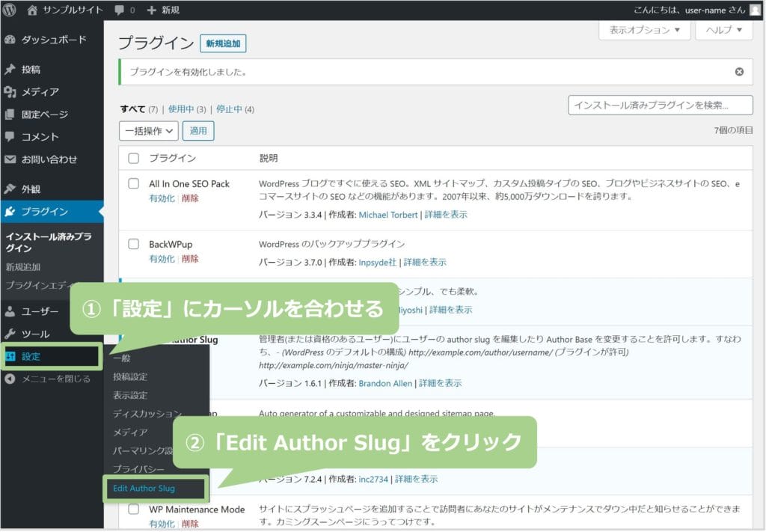
Task: Click the WordPress logo icon
Action: pyautogui.click(x=10, y=10)
